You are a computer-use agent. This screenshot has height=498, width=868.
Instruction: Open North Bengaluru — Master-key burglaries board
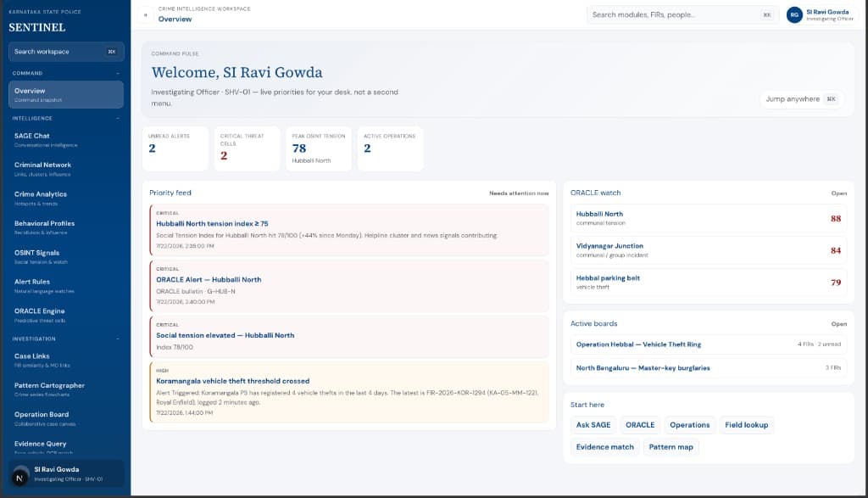pos(709,368)
